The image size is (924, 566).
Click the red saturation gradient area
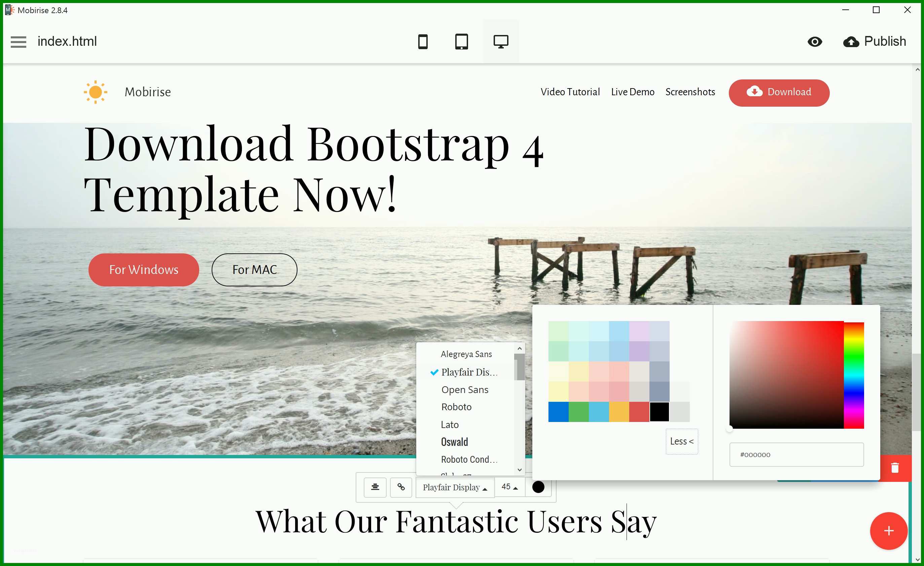[x=786, y=375]
